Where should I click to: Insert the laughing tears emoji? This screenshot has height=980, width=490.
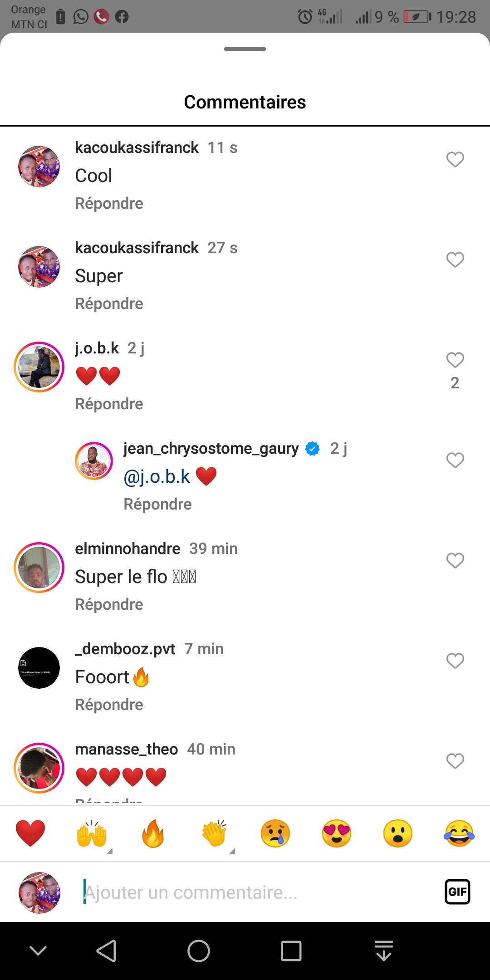pyautogui.click(x=459, y=833)
